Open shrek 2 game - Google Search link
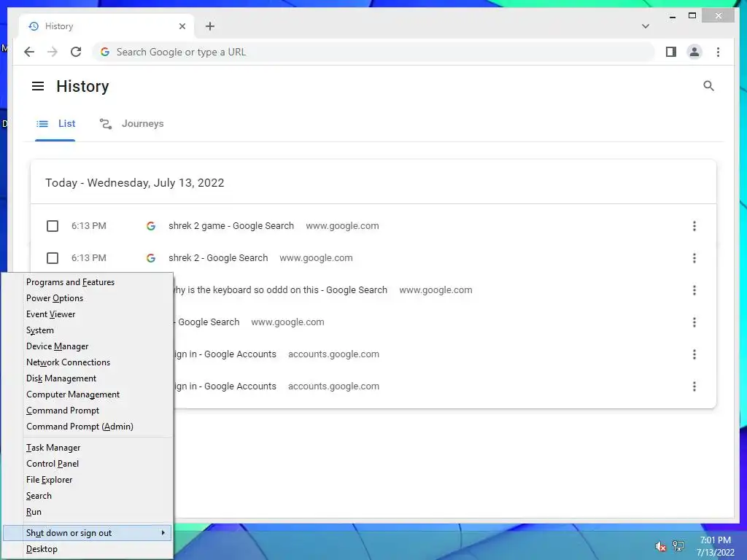 tap(231, 226)
